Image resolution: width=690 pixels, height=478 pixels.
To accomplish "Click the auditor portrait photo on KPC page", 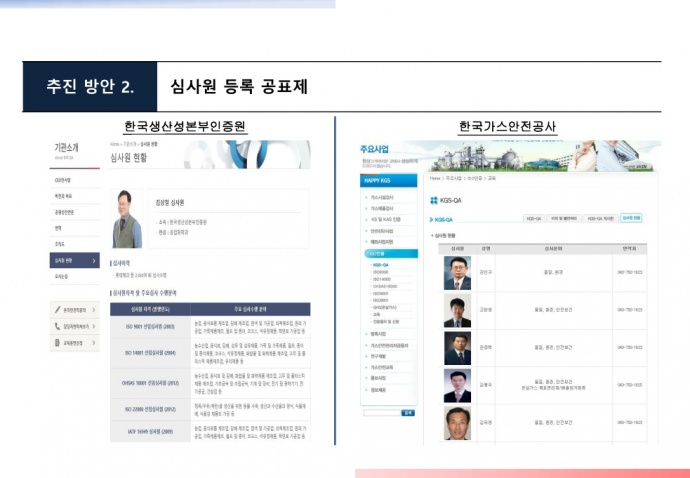I will (x=127, y=219).
